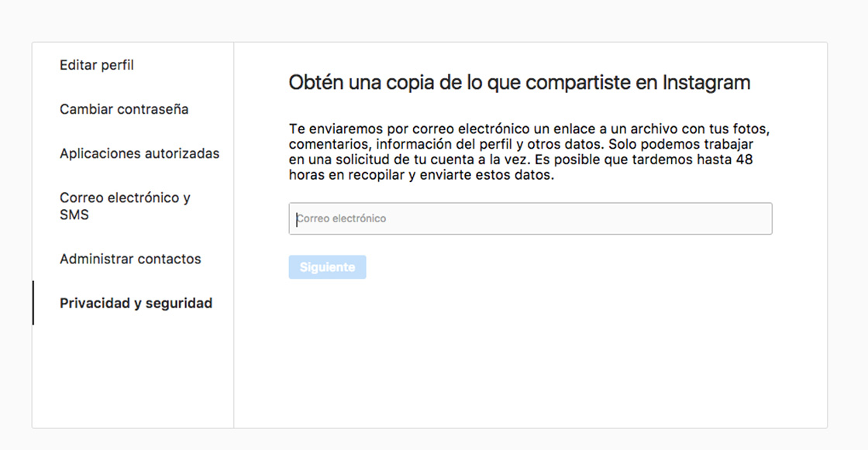Click the email placeholder text in the field
868x450 pixels.
[342, 219]
